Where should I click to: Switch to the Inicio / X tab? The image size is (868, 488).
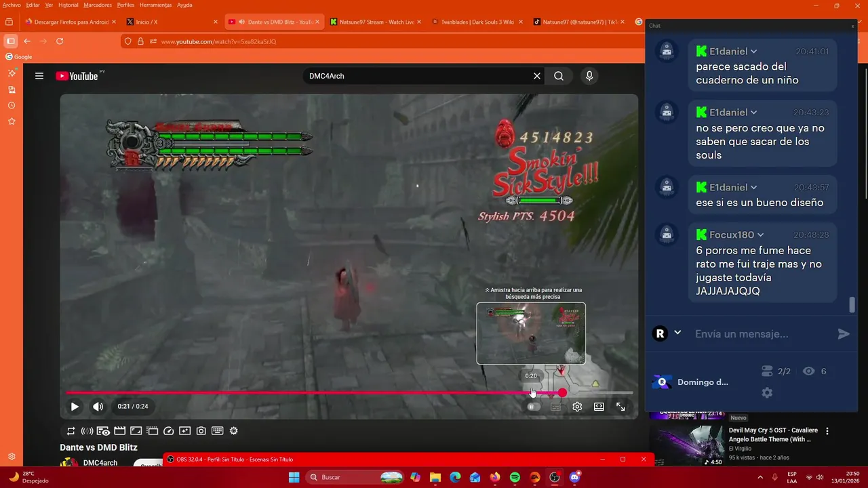click(x=172, y=22)
